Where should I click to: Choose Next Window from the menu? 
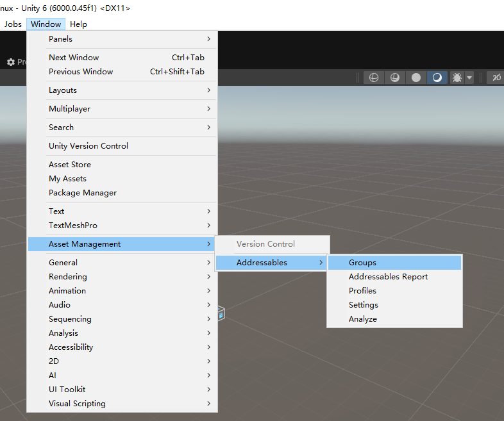coord(122,58)
